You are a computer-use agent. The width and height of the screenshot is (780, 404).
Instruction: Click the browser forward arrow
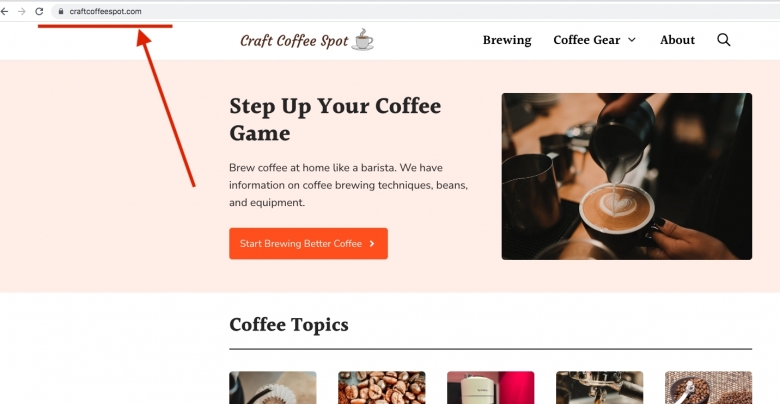coord(21,11)
